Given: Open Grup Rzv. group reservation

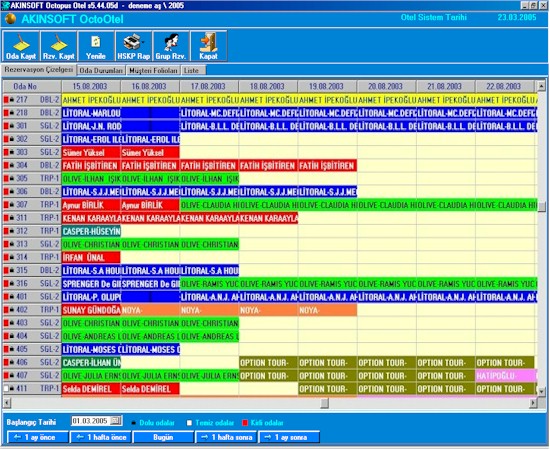Looking at the screenshot, I should pos(171,46).
